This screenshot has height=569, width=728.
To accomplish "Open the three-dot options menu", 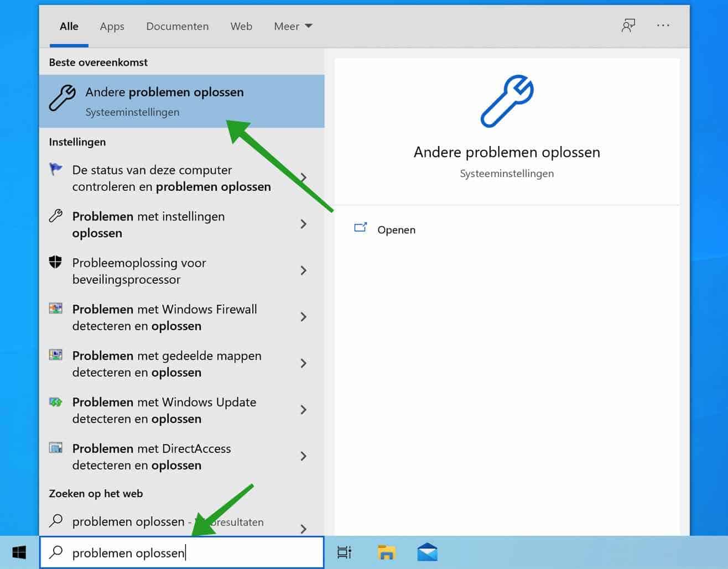I will 663,25.
